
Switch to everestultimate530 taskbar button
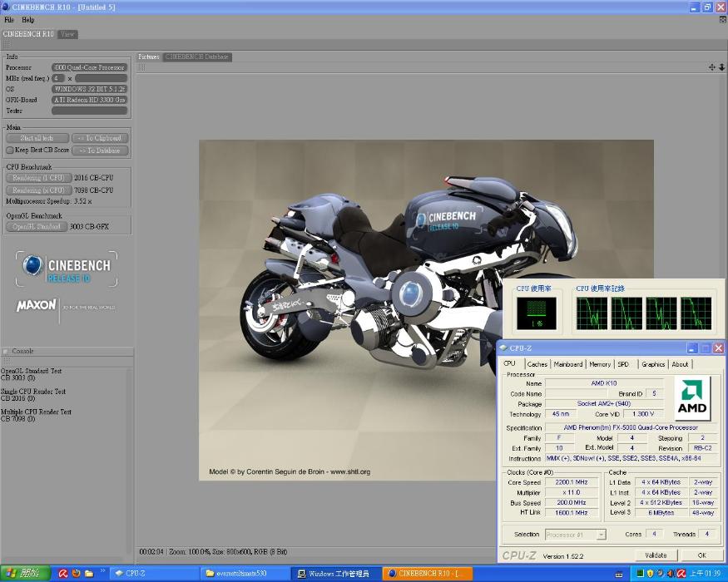pos(246,574)
